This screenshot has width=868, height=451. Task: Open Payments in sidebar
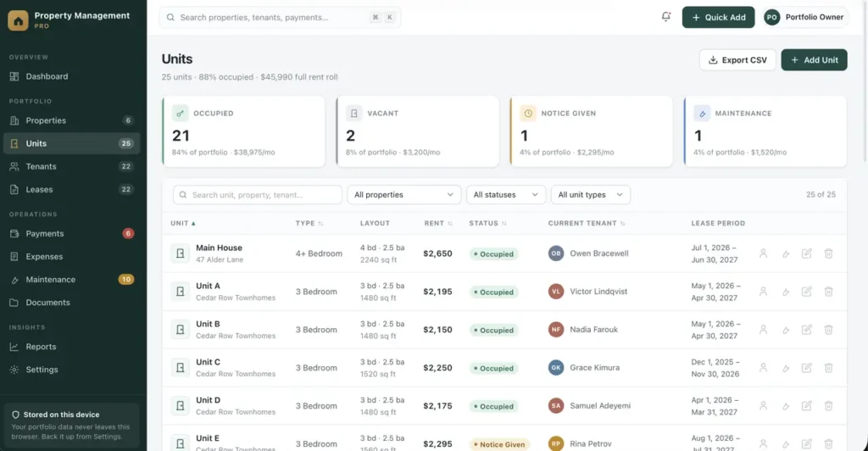(71, 233)
